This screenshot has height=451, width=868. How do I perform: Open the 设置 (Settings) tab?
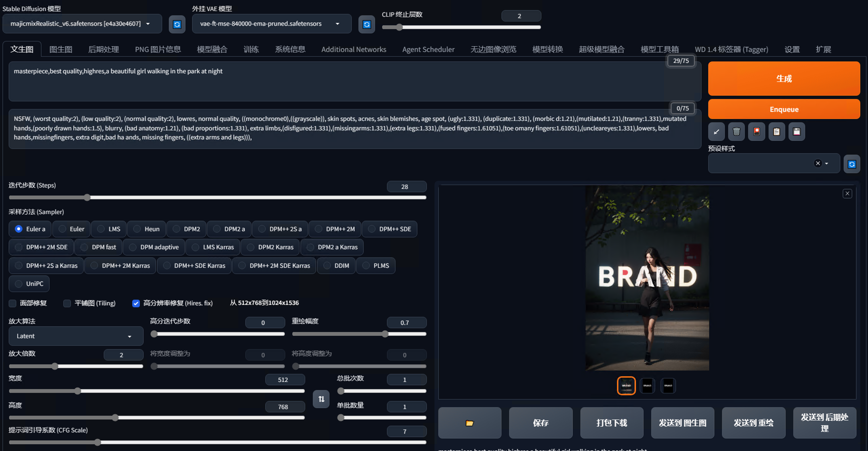click(x=792, y=49)
